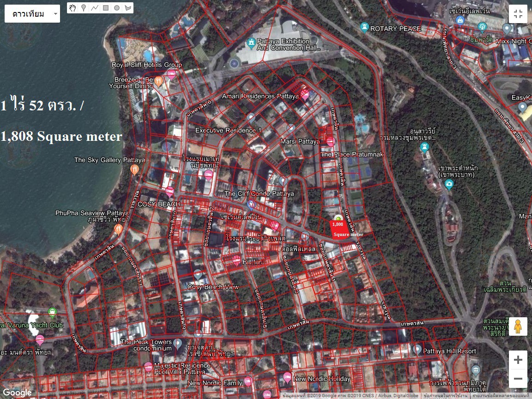The image size is (532, 399).
Task: Open the Pattaya Exhibition And Convention Hall pin
Action: pyautogui.click(x=251, y=43)
